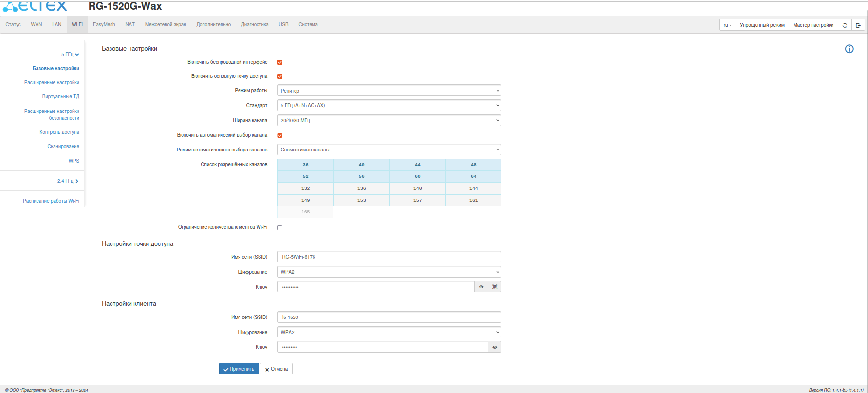Switch to Упрощенный режим
This screenshot has width=868, height=393.
762,25
